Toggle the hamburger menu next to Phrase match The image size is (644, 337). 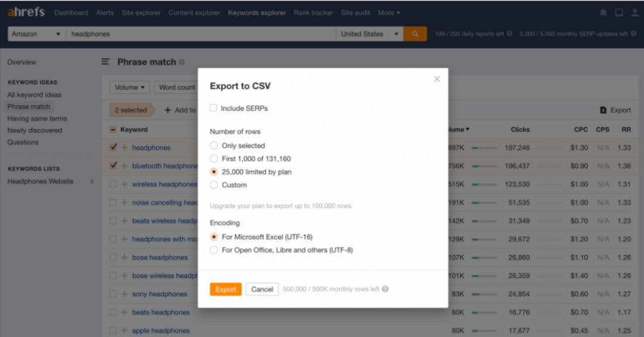(105, 62)
